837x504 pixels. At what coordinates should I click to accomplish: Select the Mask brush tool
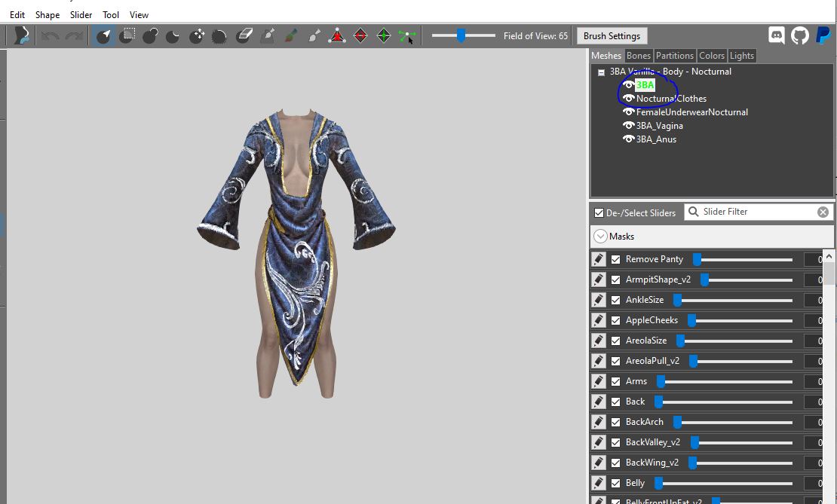pos(127,35)
